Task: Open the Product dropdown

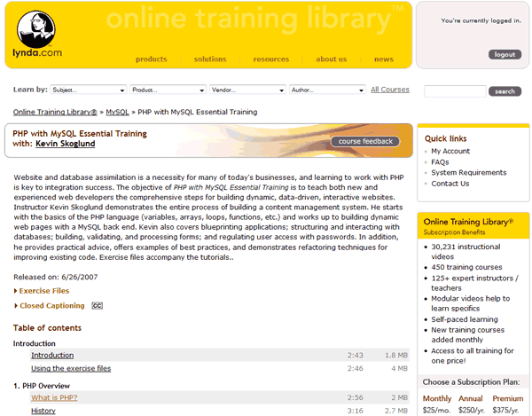Action: pos(168,90)
